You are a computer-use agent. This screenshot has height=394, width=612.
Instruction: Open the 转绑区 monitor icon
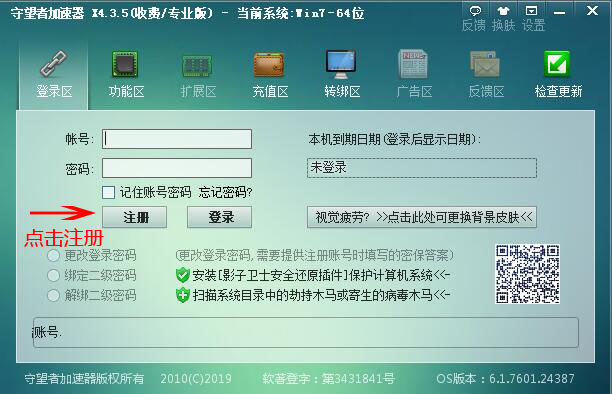(341, 64)
